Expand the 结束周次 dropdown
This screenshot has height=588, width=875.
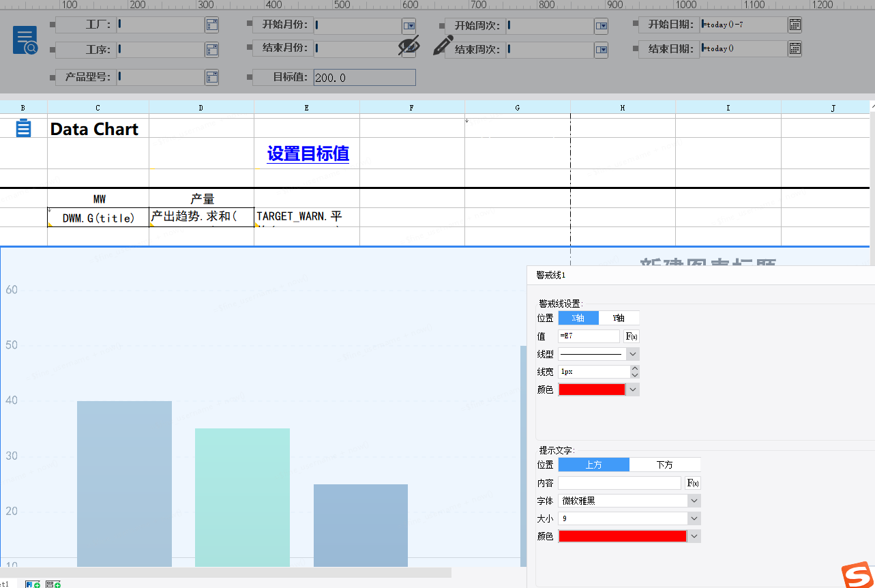click(601, 50)
